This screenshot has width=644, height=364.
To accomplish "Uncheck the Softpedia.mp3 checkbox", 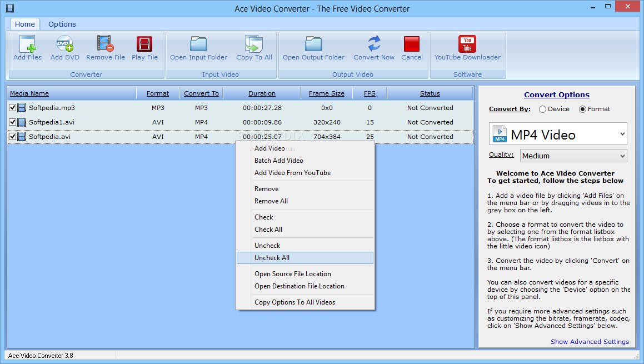I will tap(12, 108).
